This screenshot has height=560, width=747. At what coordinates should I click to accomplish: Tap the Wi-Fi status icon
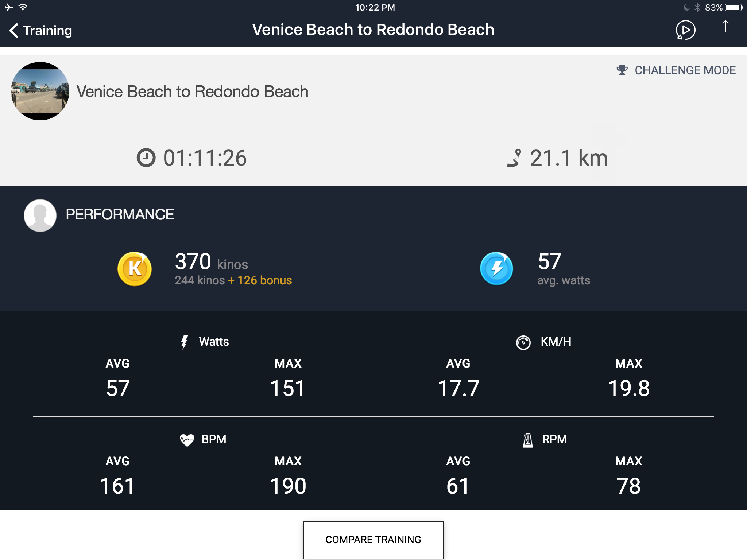[x=23, y=7]
